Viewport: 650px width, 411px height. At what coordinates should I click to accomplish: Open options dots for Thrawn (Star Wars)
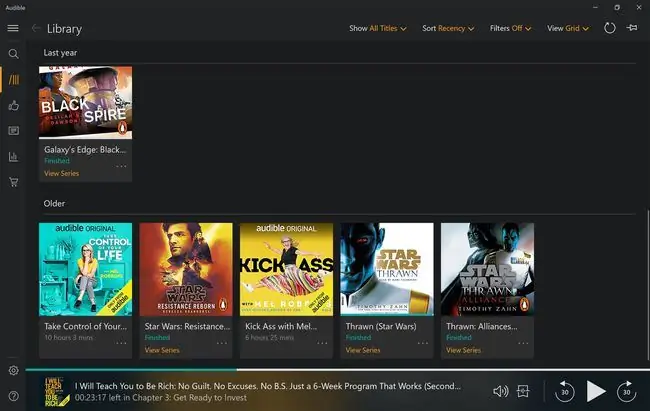click(423, 343)
